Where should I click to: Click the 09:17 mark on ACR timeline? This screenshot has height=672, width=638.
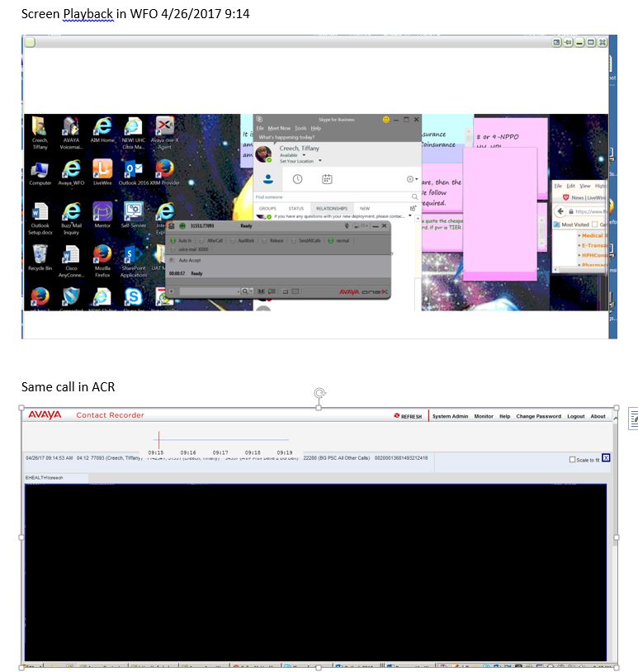point(220,452)
